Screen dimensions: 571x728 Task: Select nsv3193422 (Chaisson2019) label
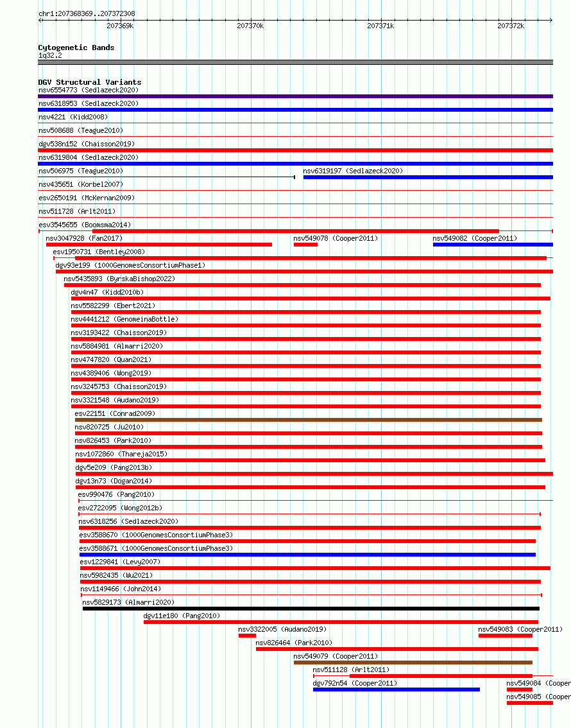119,333
